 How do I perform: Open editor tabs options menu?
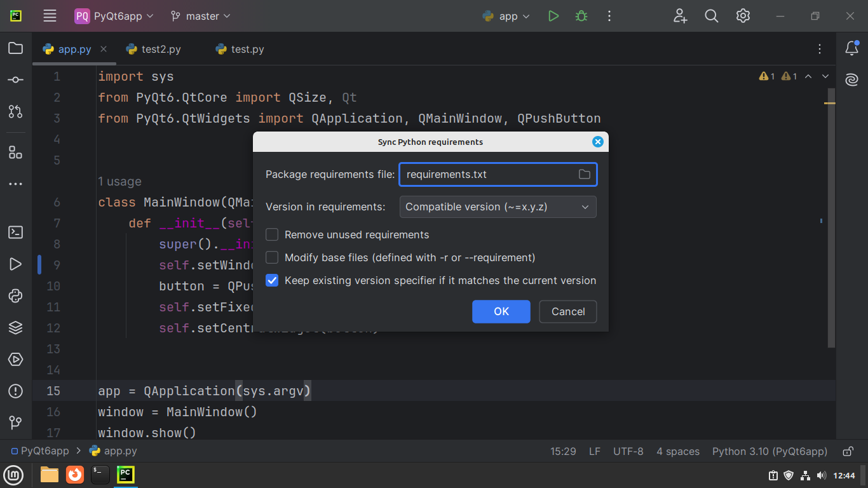(820, 49)
